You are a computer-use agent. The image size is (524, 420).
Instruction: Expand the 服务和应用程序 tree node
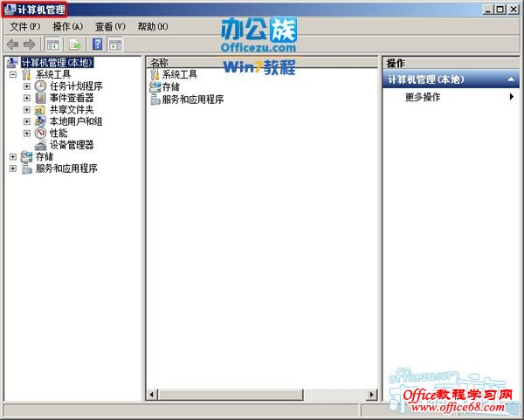(13, 169)
